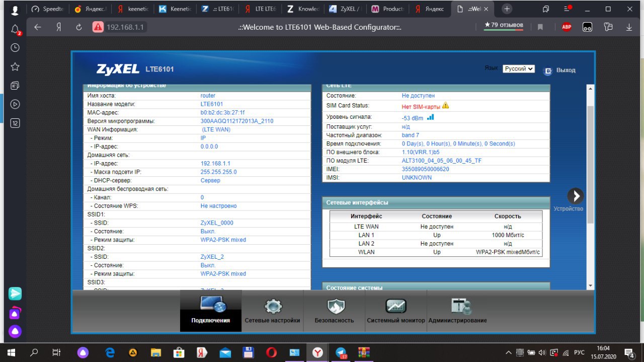Click the Подключения label

pyautogui.click(x=210, y=320)
